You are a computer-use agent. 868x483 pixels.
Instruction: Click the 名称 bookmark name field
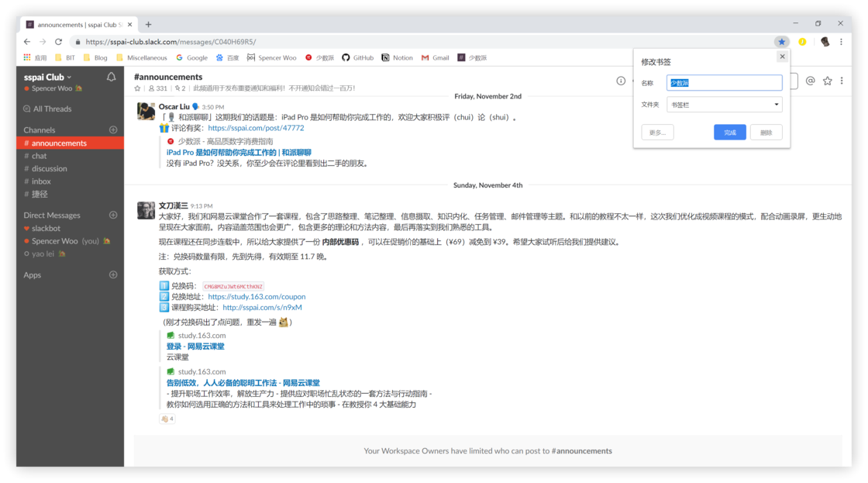[724, 83]
